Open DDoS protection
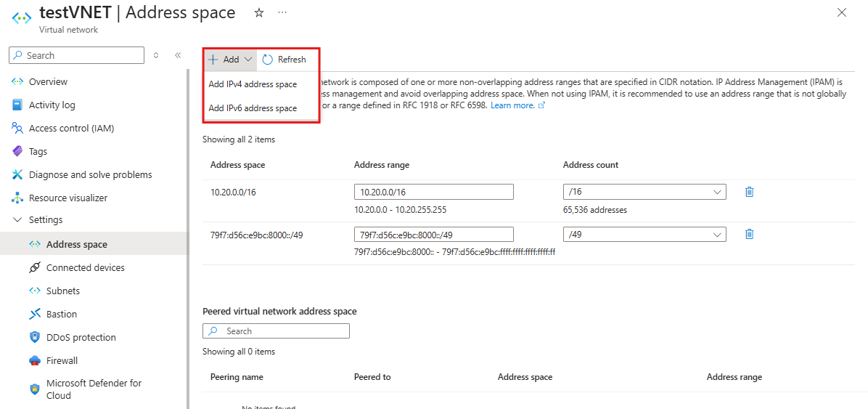The image size is (868, 409). tap(81, 338)
